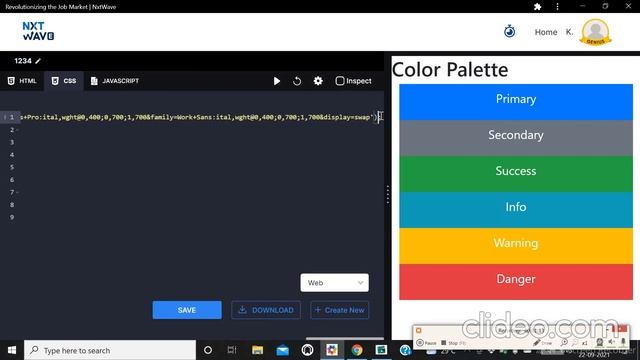Run the code with the play icon
Viewport: 640px width, 360px height.
(x=277, y=81)
